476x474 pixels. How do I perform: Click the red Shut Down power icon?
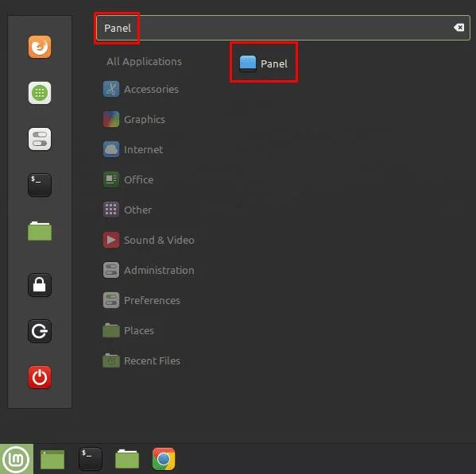(40, 377)
